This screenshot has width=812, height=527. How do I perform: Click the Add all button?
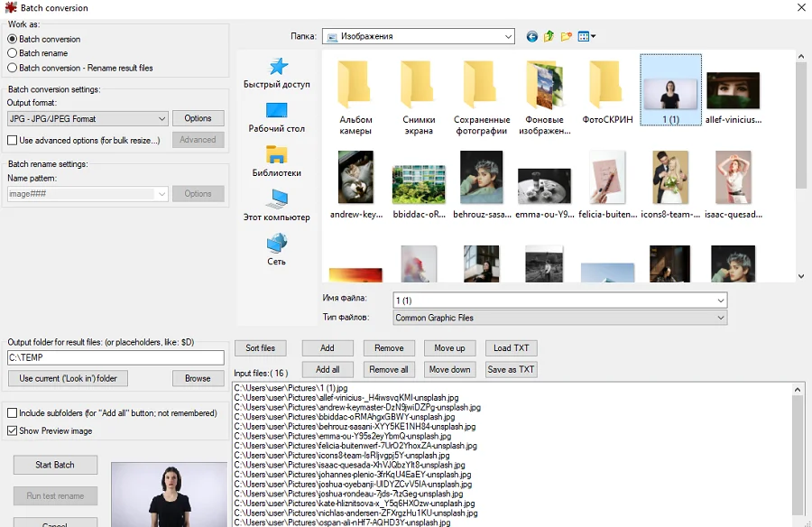tap(328, 369)
